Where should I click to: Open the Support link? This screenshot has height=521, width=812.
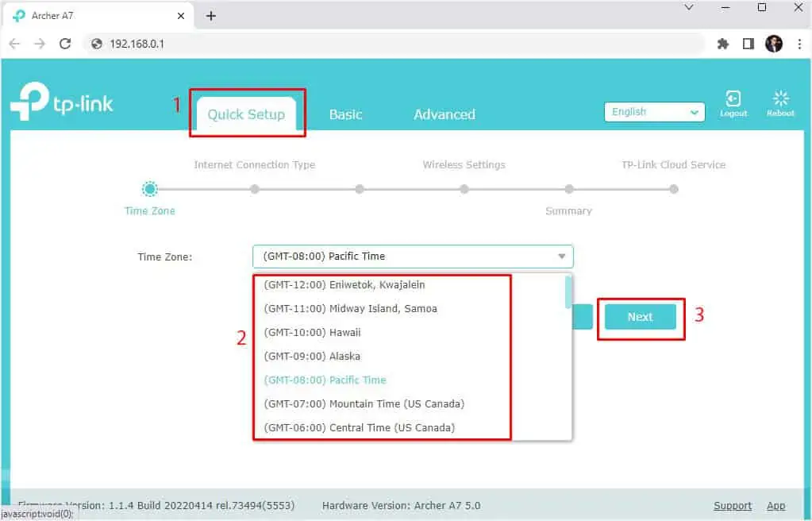pyautogui.click(x=732, y=505)
